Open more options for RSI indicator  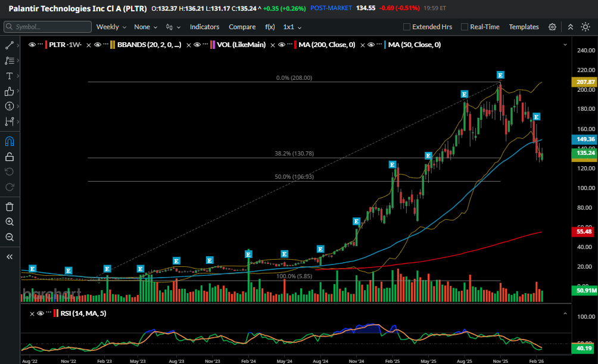pyautogui.click(x=48, y=313)
